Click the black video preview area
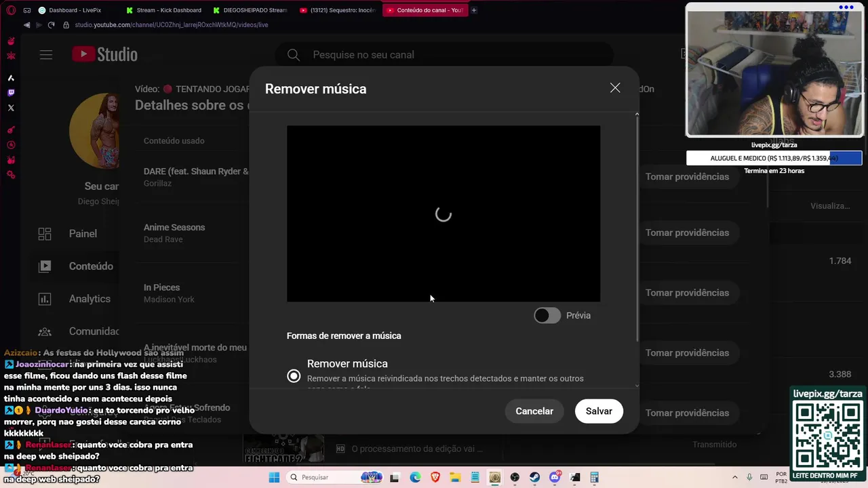Viewport: 868px width, 488px height. coord(443,213)
